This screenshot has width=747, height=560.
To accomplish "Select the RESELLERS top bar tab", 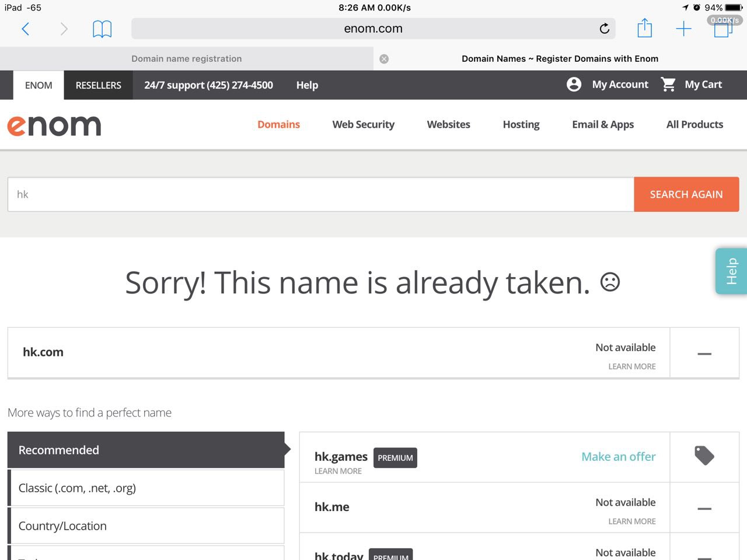I will 99,85.
